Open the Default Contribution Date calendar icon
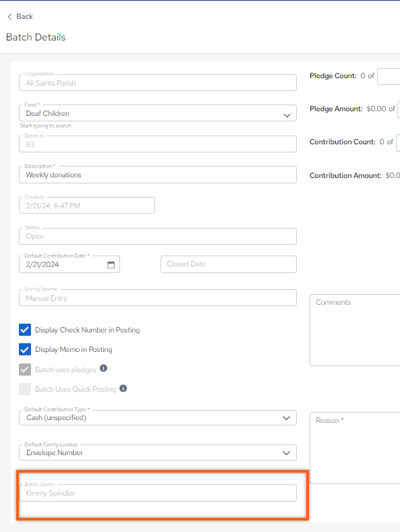The width and height of the screenshot is (400, 532). click(x=111, y=264)
